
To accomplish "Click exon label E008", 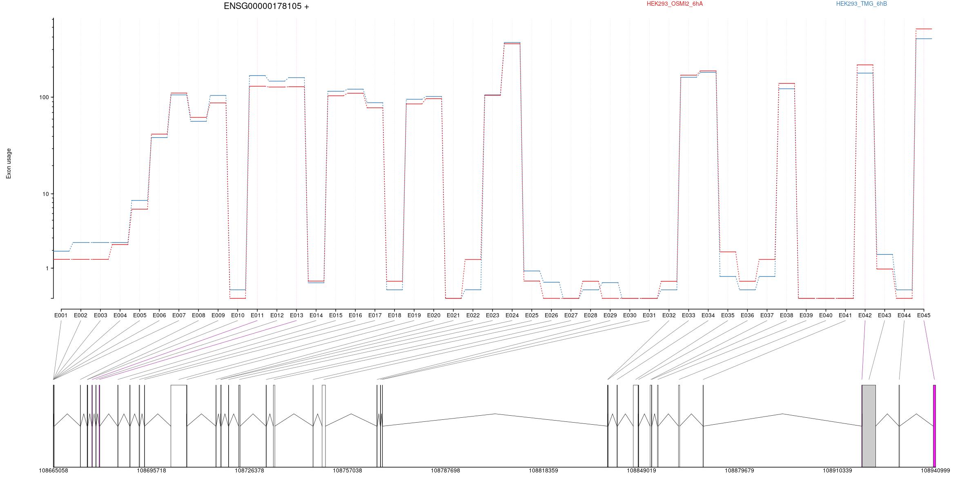I will 198,315.
